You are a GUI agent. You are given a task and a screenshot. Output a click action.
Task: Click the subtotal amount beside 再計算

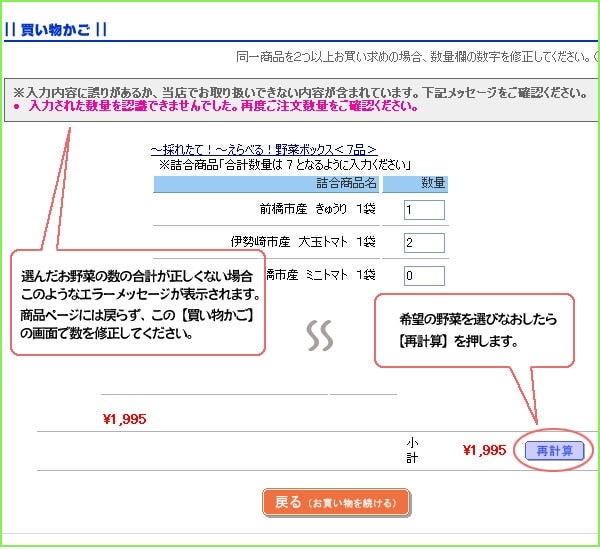pyautogui.click(x=484, y=451)
